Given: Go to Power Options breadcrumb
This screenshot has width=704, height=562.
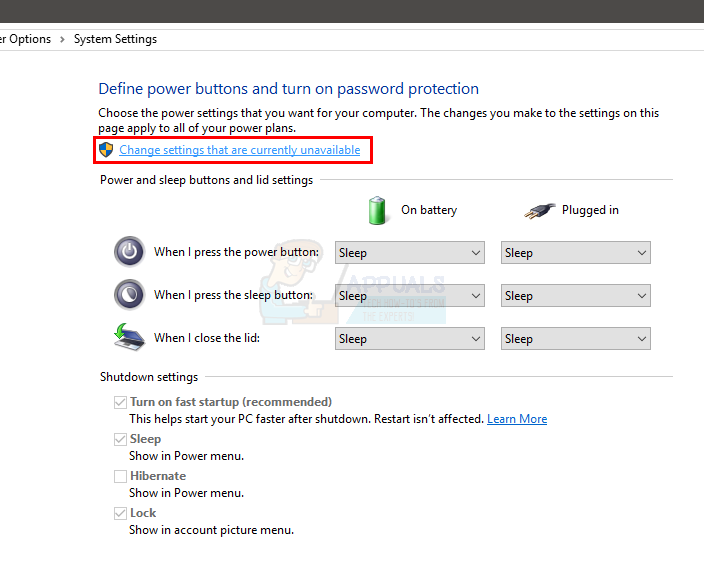Looking at the screenshot, I should point(26,39).
